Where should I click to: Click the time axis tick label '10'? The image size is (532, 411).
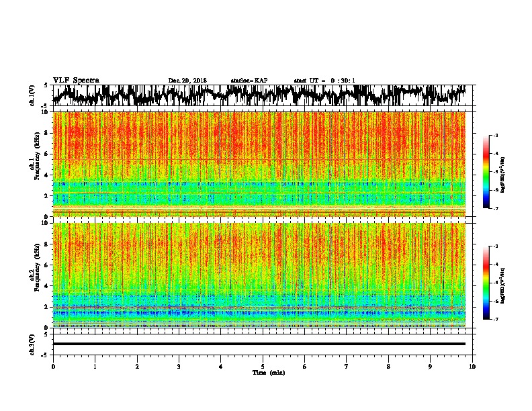click(x=472, y=367)
